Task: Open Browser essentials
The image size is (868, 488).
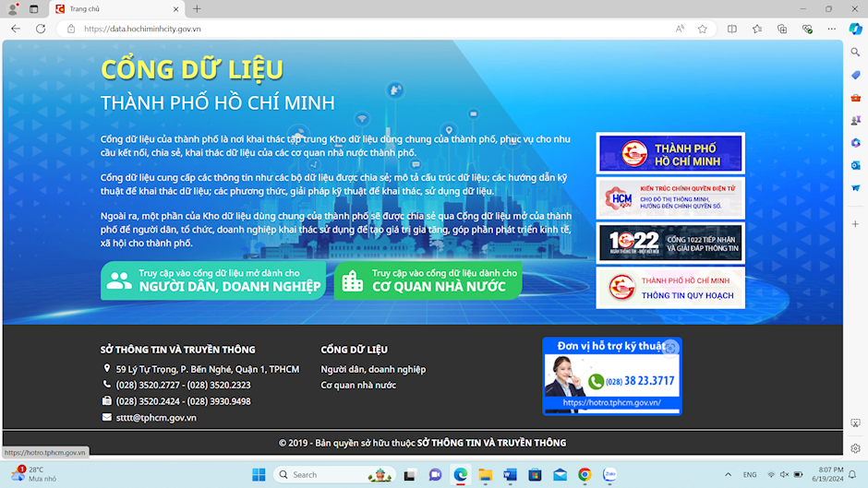Action: [x=807, y=29]
